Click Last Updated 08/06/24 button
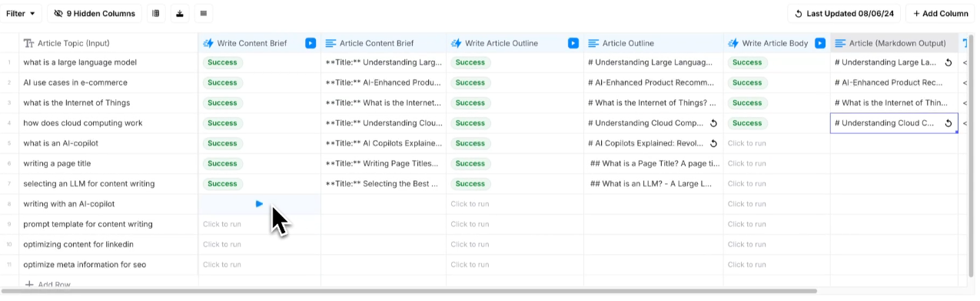Screen dimensions: 980x301 tap(844, 13)
